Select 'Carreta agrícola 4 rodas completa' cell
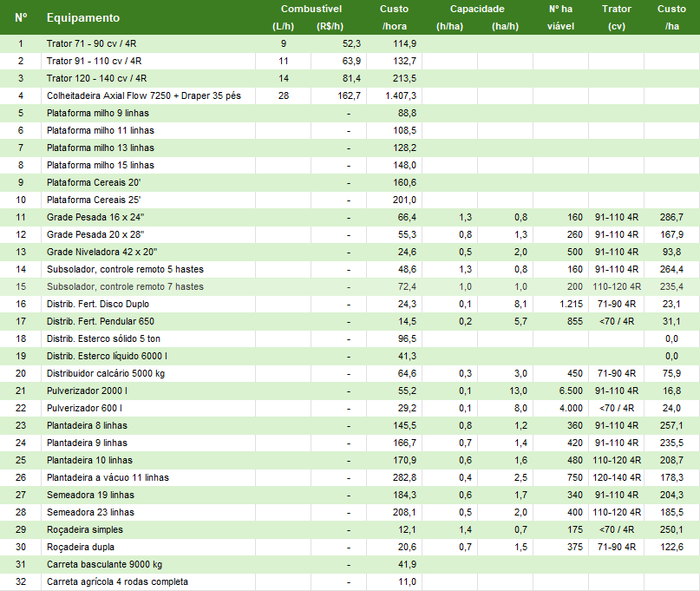The width and height of the screenshot is (700, 591). [117, 581]
